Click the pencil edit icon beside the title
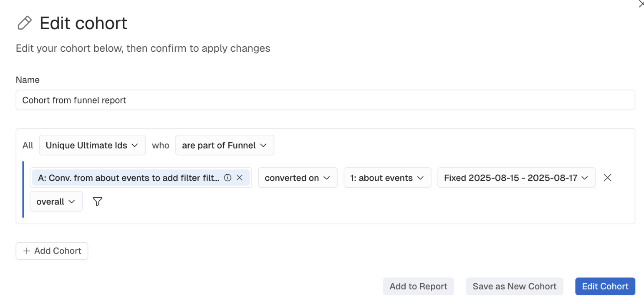The image size is (644, 304). pyautogui.click(x=25, y=23)
